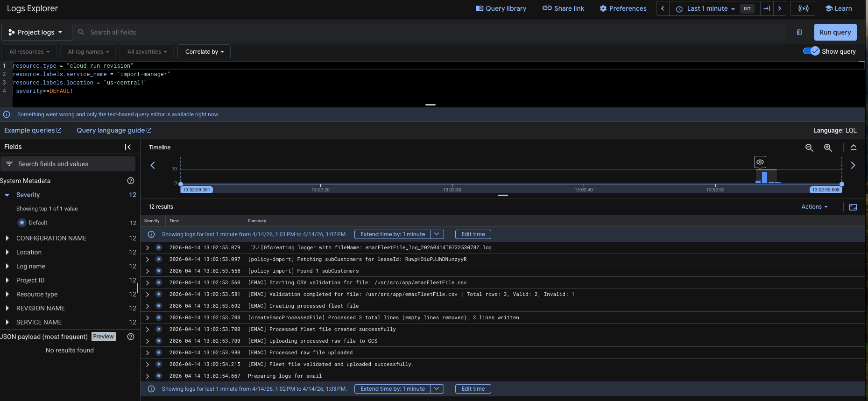Start streaming logs icon
The height and width of the screenshot is (401, 868).
pos(803,8)
